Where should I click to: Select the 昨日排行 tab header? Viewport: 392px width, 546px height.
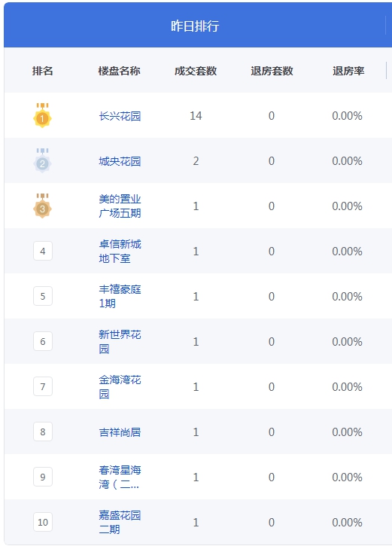[195, 26]
